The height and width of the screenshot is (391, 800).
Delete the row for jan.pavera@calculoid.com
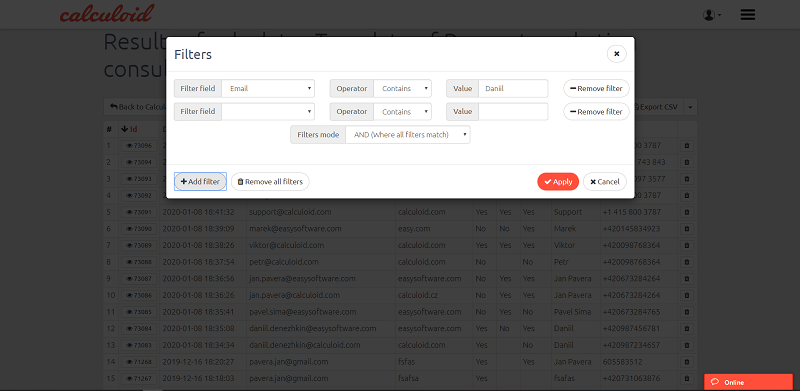coord(687,296)
